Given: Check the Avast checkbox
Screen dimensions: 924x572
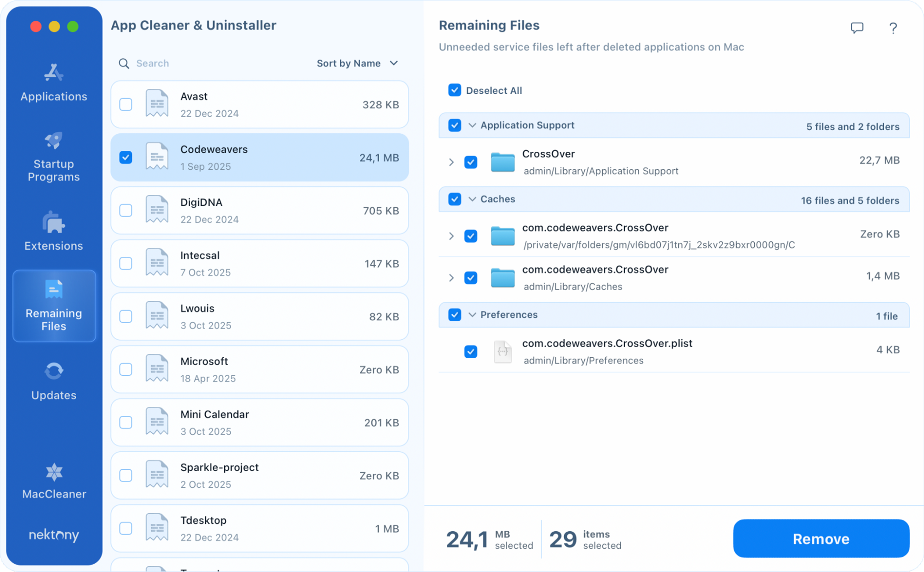Looking at the screenshot, I should click(125, 104).
